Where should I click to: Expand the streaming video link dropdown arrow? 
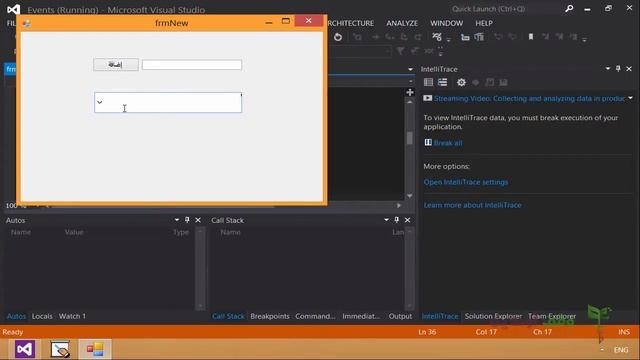(631, 98)
